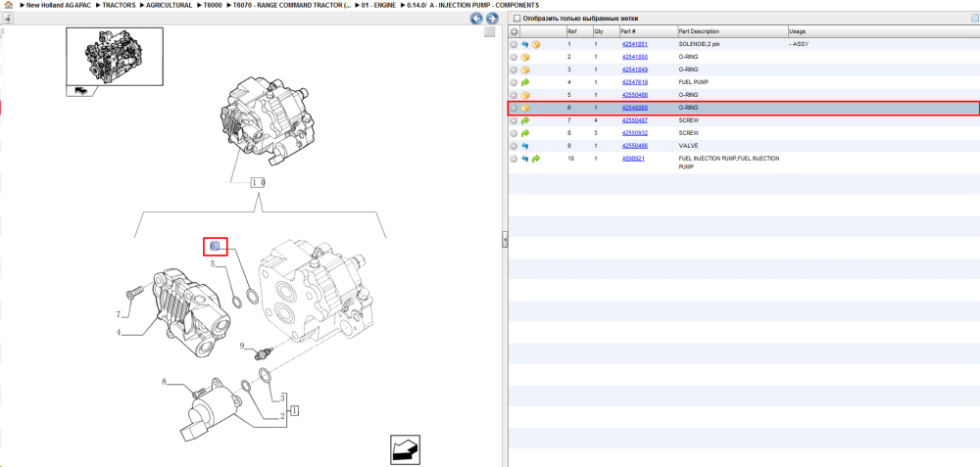Viewport: 980px width, 467px height.
Task: Click box icon for part 42550488
Action: click(525, 95)
